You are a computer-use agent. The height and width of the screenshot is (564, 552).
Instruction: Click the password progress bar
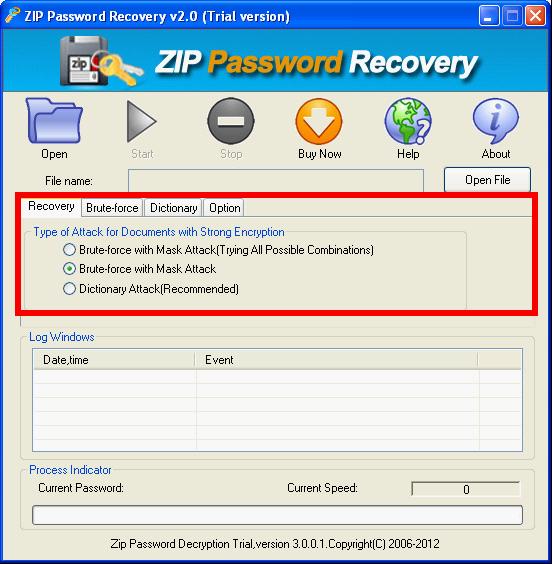(277, 515)
